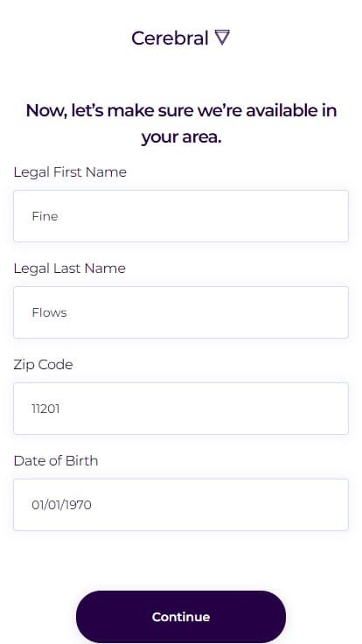The height and width of the screenshot is (644, 362).
Task: Click the Zip Code label
Action: pyautogui.click(x=43, y=365)
